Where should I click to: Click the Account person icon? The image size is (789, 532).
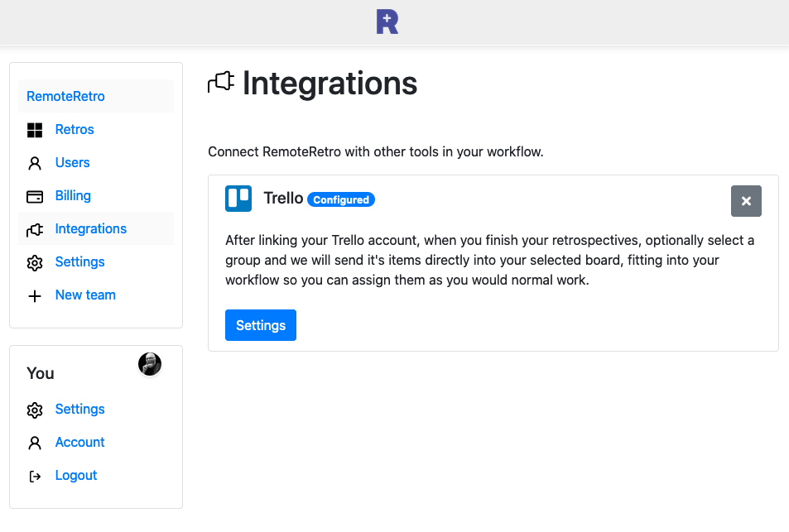point(35,443)
